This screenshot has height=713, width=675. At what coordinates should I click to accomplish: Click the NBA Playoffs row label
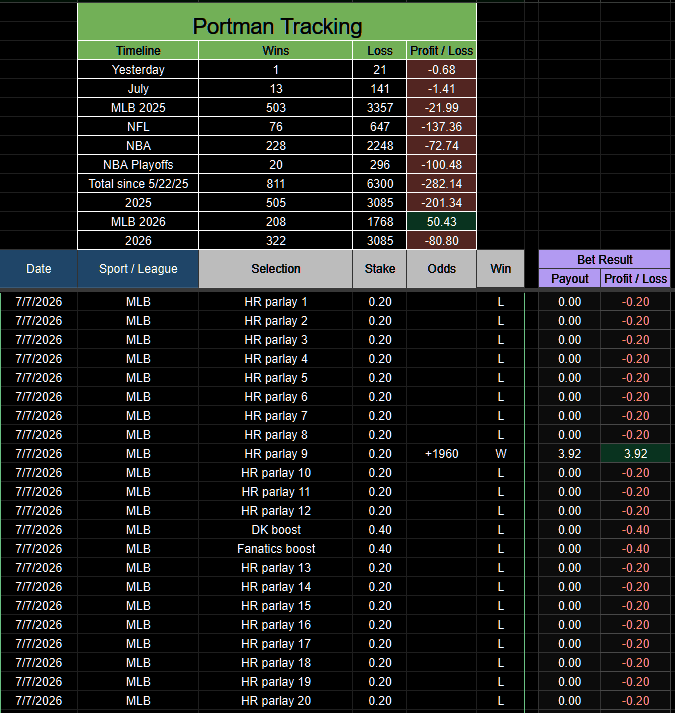point(138,165)
